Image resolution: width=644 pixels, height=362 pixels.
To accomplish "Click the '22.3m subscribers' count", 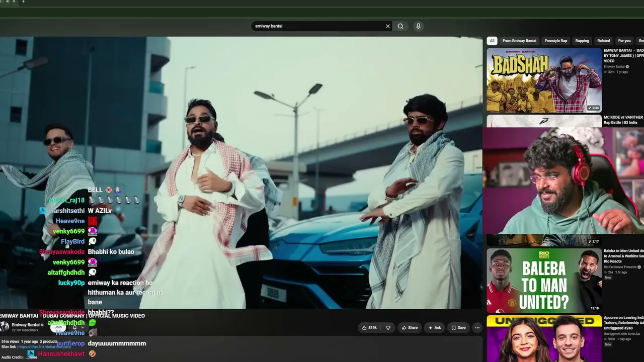I will point(25,330).
